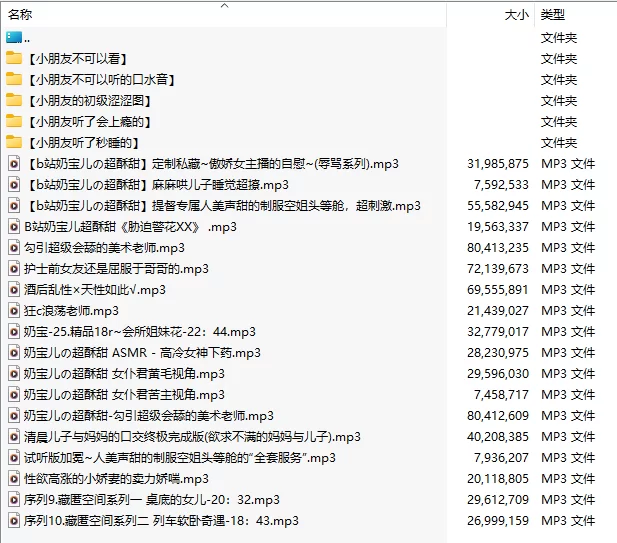Sort by the 类型 column header
This screenshot has height=543, width=617.
click(x=552, y=15)
